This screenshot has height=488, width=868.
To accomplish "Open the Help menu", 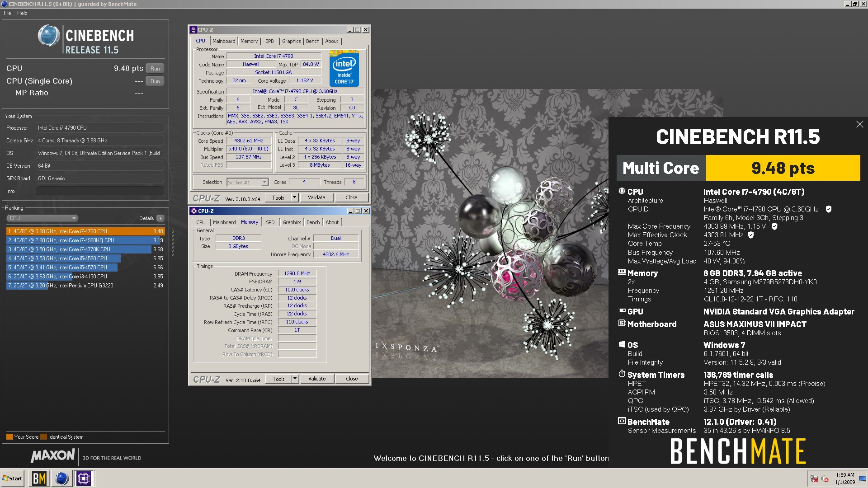I will [x=22, y=13].
